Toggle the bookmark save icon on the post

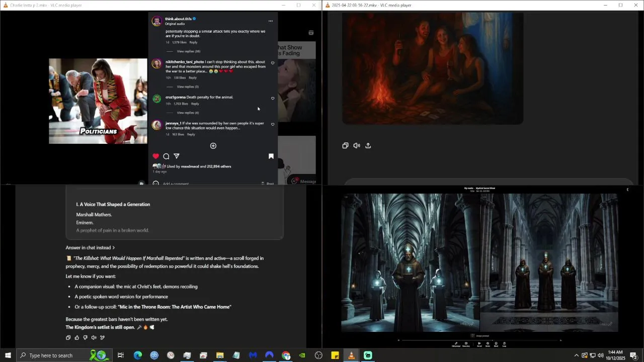point(271,156)
